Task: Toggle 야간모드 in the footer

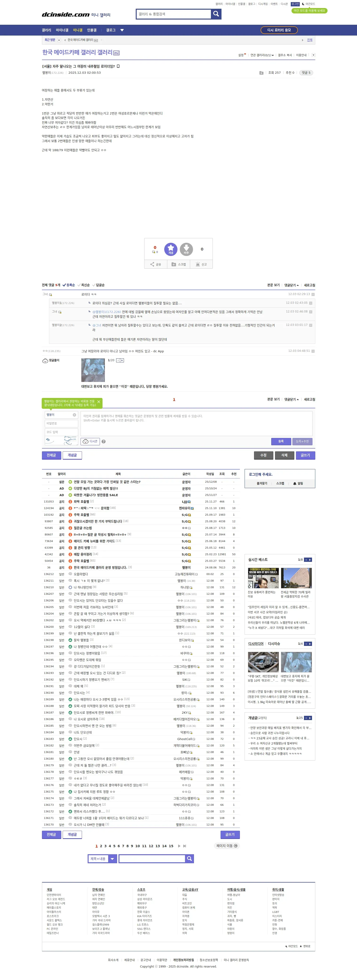Action: [x=291, y=946]
